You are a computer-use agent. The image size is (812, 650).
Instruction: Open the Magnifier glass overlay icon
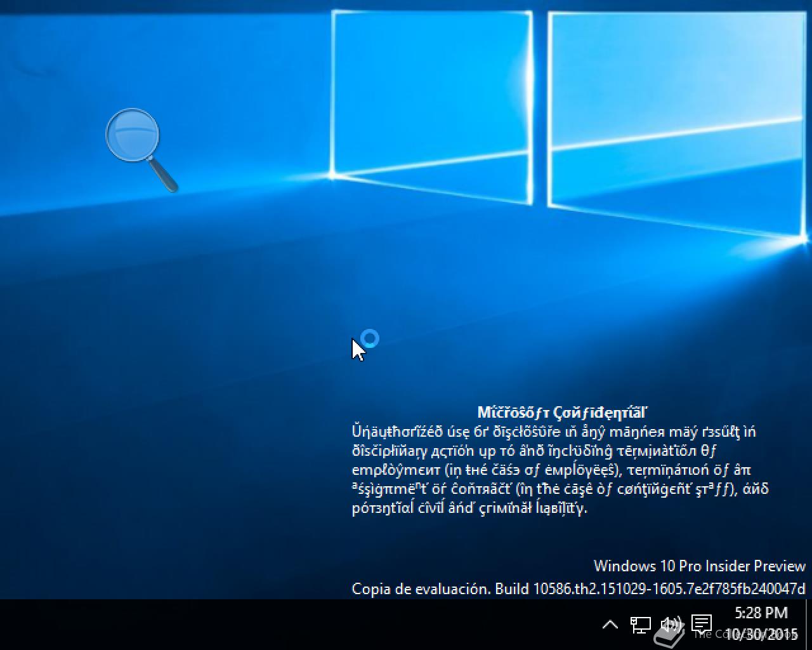pos(141,150)
